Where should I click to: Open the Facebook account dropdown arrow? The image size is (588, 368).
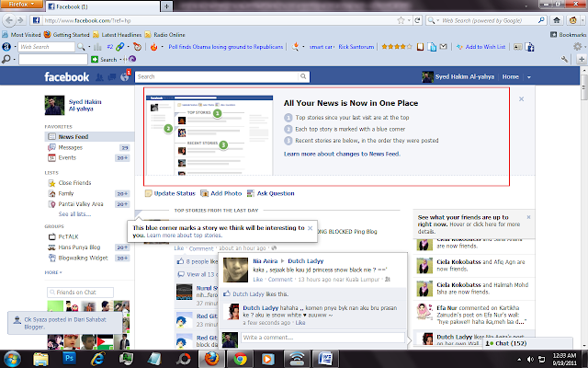tap(529, 77)
